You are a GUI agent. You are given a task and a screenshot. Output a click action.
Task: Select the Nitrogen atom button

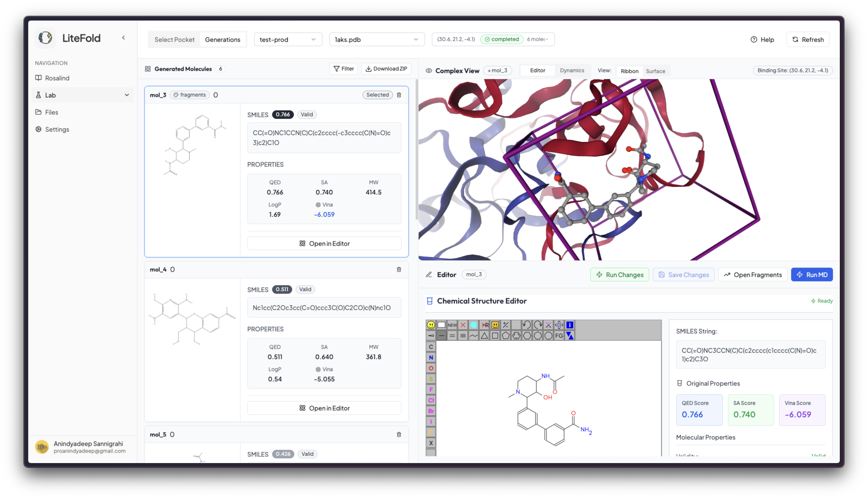431,357
